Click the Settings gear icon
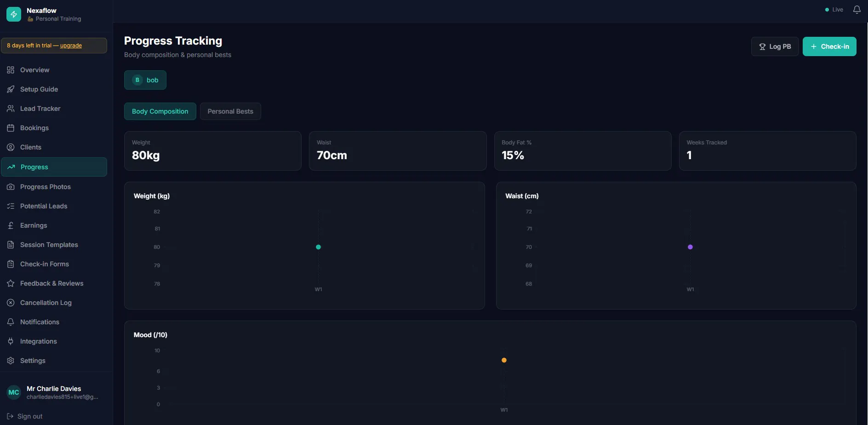 coord(11,361)
